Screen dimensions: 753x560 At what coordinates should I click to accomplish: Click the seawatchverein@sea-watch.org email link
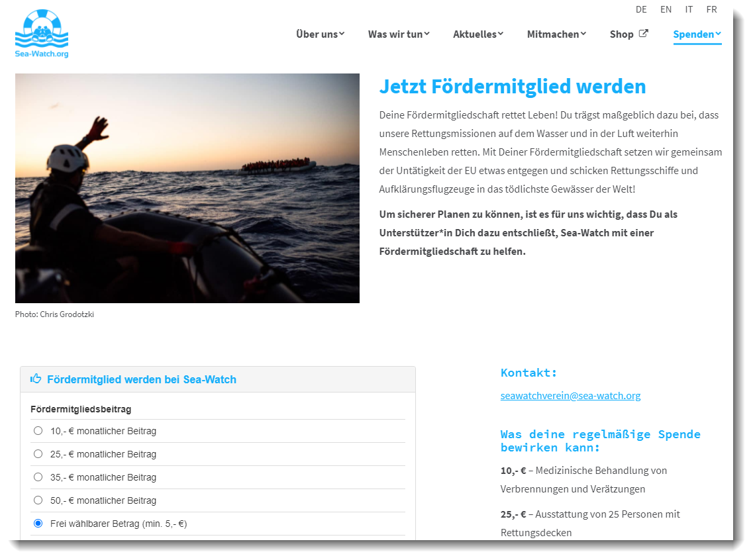[x=570, y=396]
